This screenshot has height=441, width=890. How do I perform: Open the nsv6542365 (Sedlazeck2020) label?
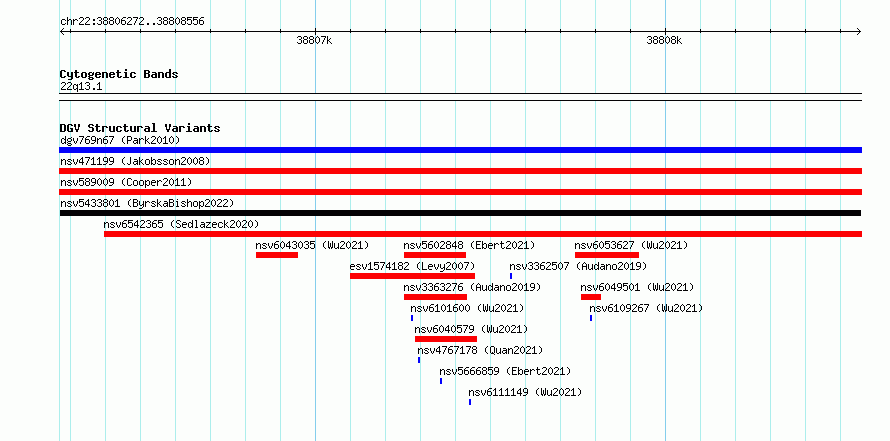coord(181,224)
